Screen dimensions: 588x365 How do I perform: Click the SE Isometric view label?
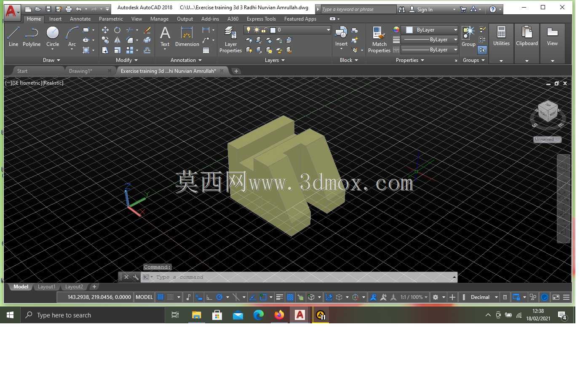pyautogui.click(x=27, y=83)
